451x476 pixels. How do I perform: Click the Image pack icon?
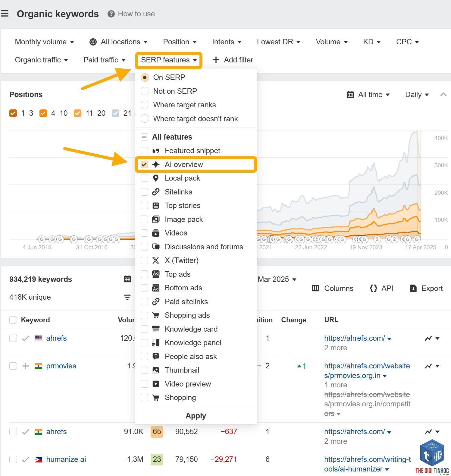pos(155,219)
